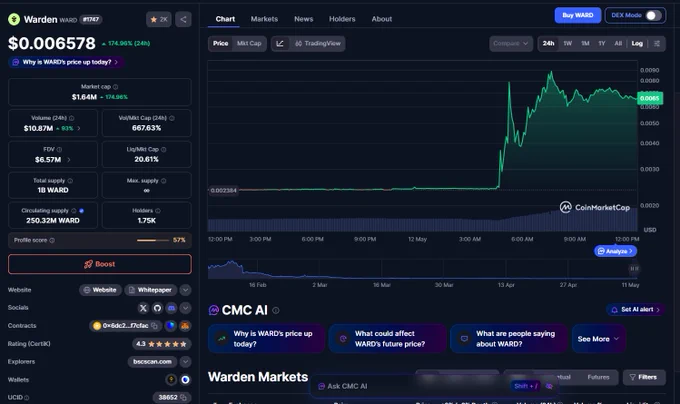Select the 1W chart range
The width and height of the screenshot is (680, 404).
[568, 43]
